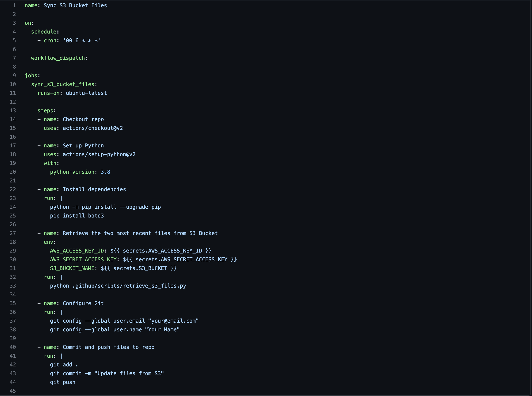532x396 pixels.
Task: Place cursor on 'ubuntu-latest' value
Action: click(86, 93)
